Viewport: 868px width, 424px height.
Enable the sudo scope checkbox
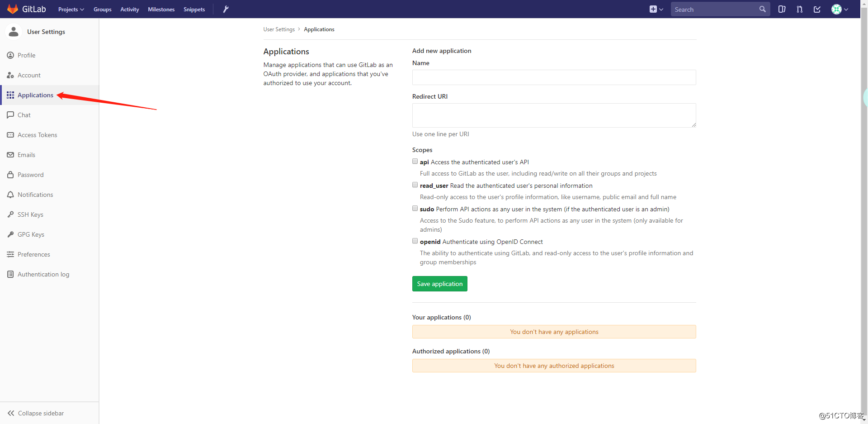415,208
